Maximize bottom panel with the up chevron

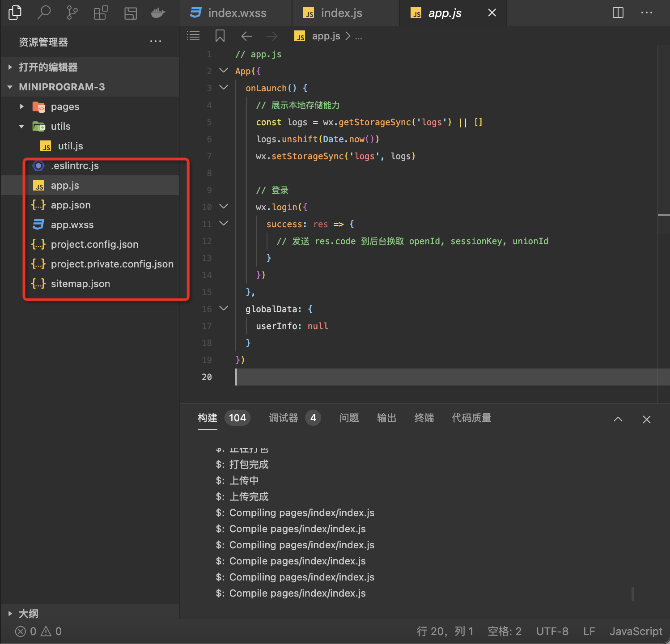pyautogui.click(x=618, y=419)
